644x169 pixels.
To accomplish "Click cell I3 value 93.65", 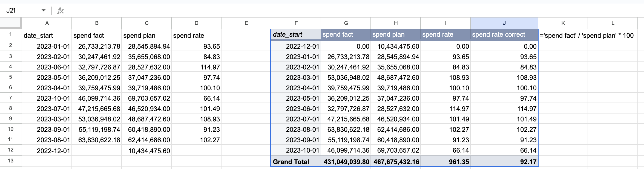I will point(445,57).
